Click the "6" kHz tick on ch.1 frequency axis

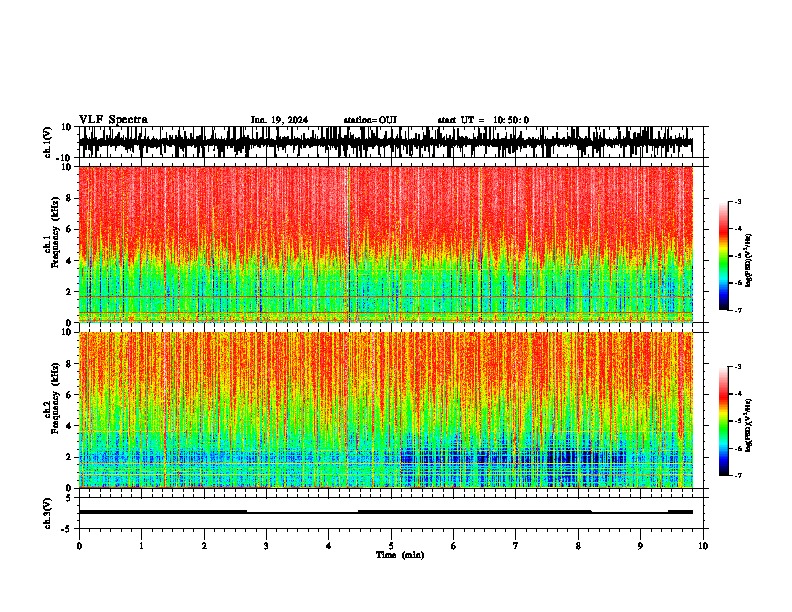pyautogui.click(x=69, y=230)
